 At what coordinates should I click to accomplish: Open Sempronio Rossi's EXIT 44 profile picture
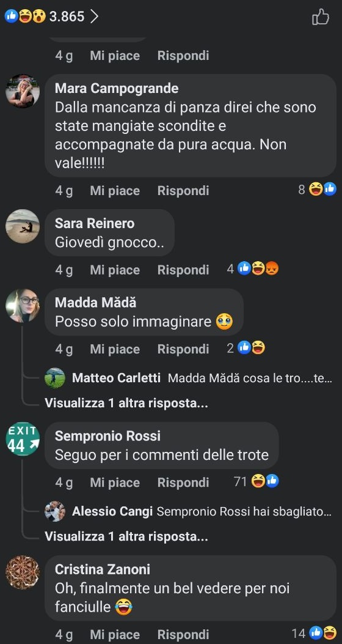pyautogui.click(x=23, y=439)
